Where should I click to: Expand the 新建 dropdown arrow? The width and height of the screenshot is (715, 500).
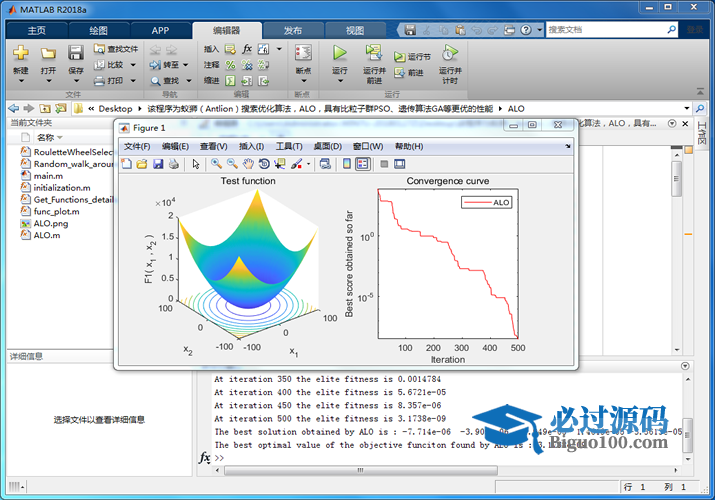click(x=21, y=81)
